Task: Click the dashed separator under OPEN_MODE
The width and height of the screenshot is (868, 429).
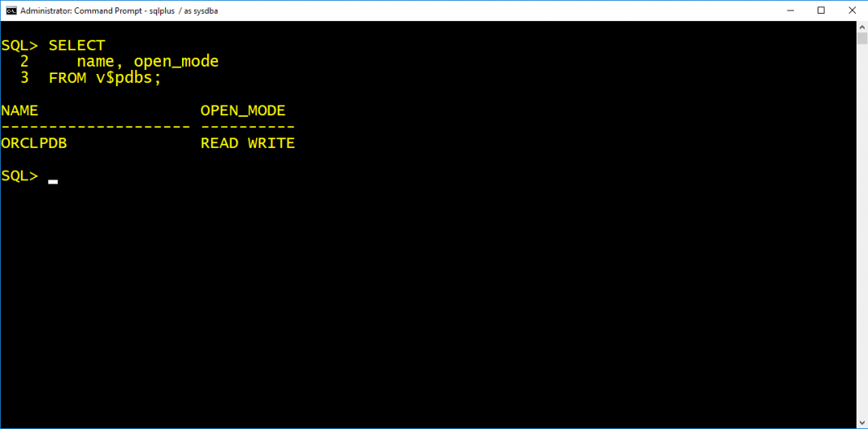Action: point(247,128)
